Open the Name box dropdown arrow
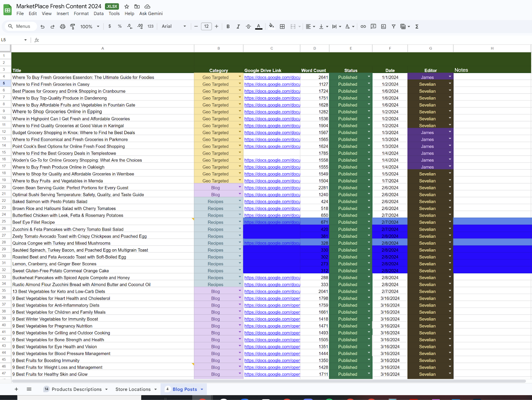The image size is (532, 400). 25,40
